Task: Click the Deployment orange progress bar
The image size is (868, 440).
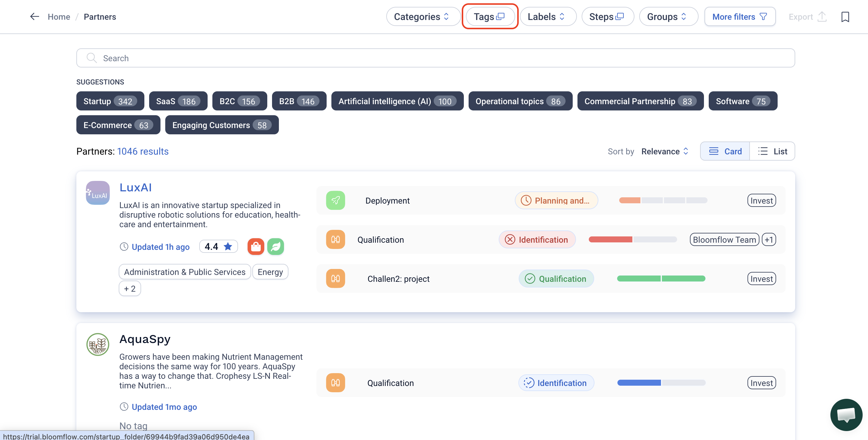Action: pos(663,200)
